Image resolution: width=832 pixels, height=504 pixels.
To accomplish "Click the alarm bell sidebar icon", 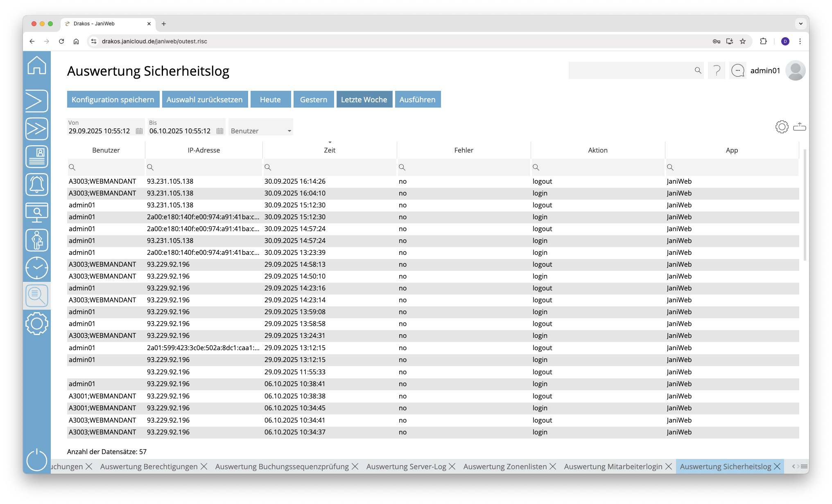I will click(x=37, y=184).
